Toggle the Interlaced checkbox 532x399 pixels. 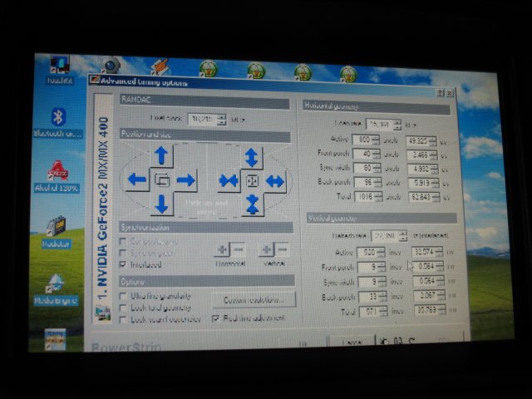124,264
